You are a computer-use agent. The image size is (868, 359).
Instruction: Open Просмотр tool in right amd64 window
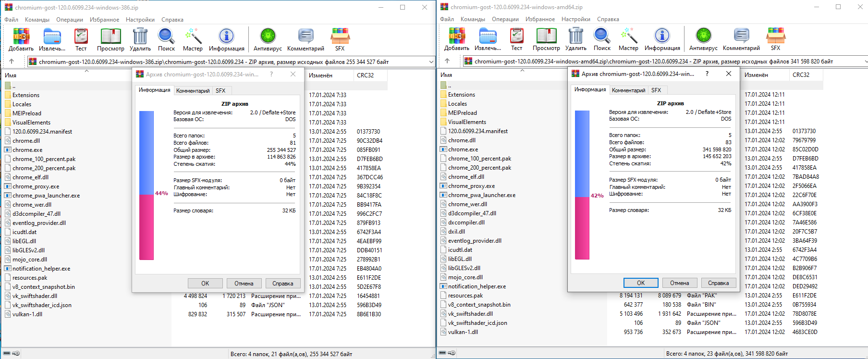(x=546, y=39)
